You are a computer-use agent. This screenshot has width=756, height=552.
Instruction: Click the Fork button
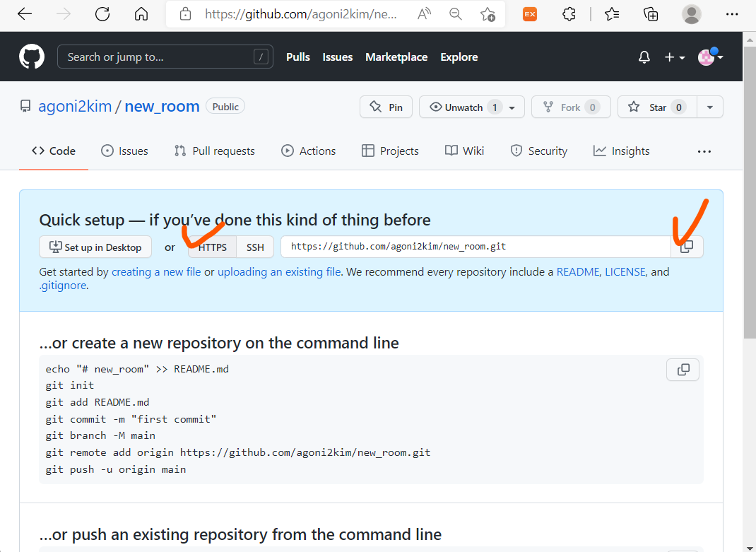571,107
